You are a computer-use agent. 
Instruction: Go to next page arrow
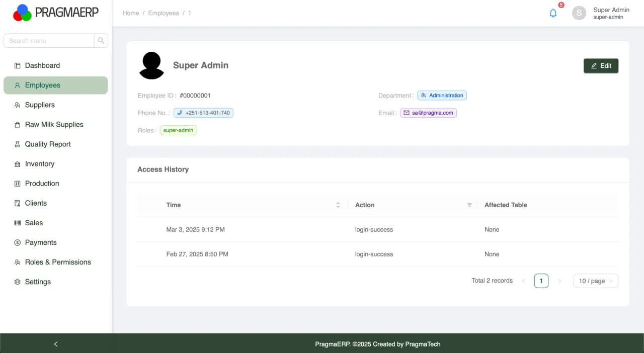tap(559, 281)
